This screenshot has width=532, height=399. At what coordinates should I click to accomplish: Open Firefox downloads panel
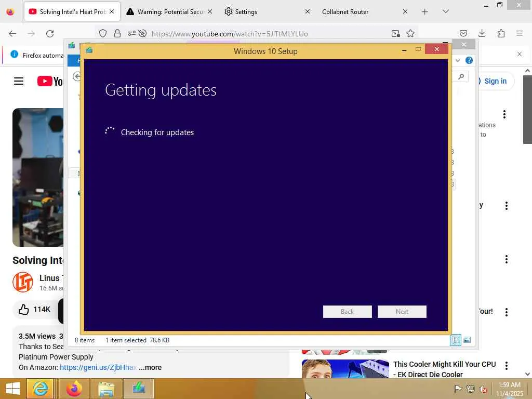[x=482, y=34]
